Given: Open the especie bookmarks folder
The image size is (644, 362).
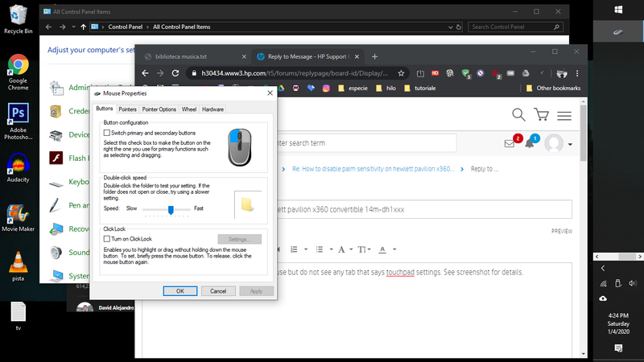Looking at the screenshot, I should [353, 88].
